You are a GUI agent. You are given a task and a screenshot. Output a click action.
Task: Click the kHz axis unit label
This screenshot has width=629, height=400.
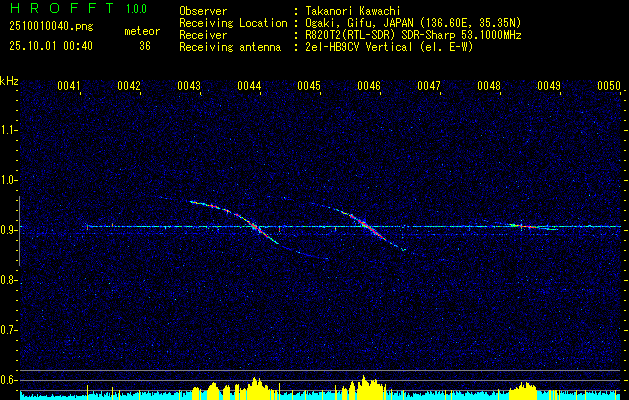(9, 81)
